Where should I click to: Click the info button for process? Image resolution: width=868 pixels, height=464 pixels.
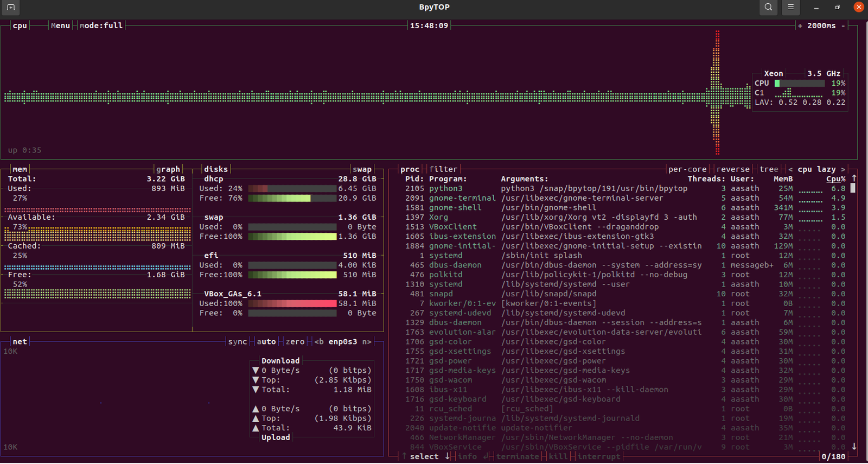coord(467,456)
